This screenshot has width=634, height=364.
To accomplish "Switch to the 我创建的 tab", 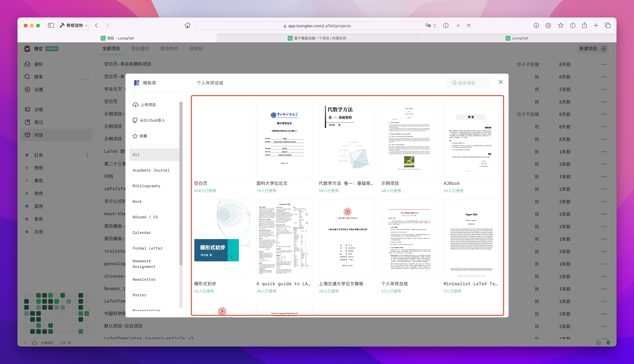I will 140,49.
